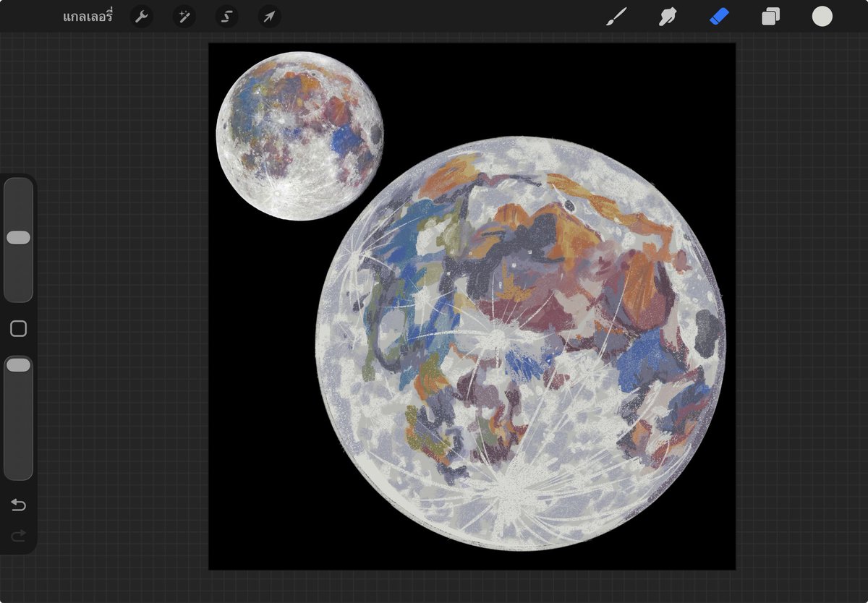Undo the last stroke
868x603 pixels.
point(18,505)
